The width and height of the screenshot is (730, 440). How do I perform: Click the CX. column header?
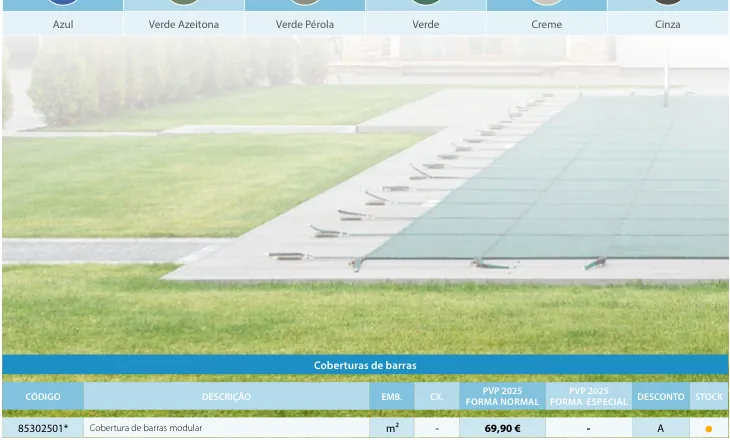coord(437,397)
